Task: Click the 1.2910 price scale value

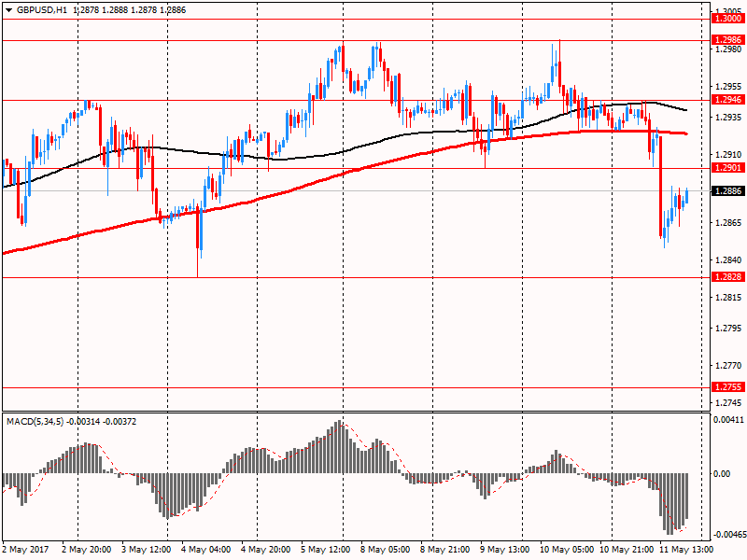Action: [729, 155]
